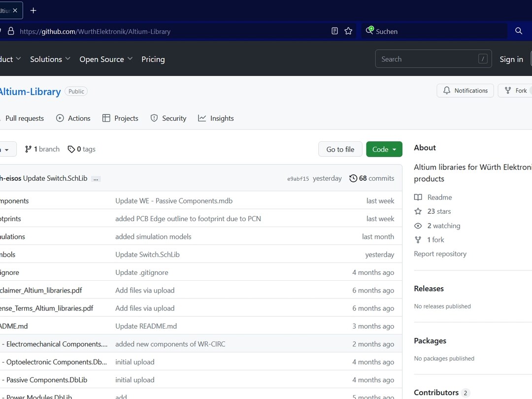This screenshot has width=532, height=399.
Task: Toggle reader view icon in address bar
Action: coord(334,31)
